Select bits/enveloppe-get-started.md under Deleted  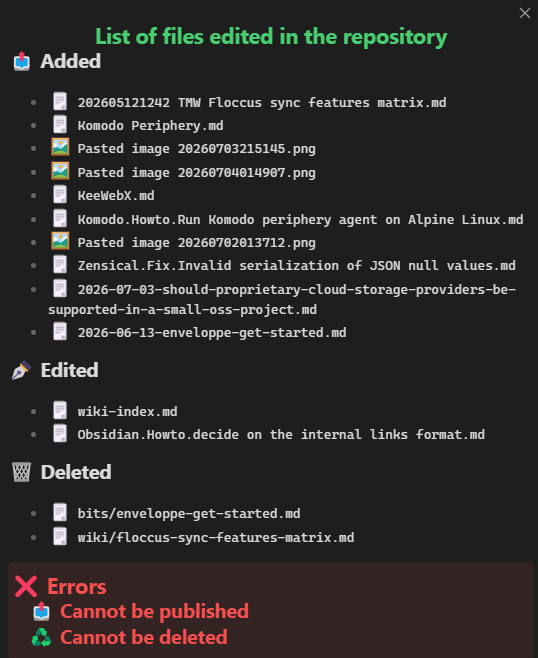point(189,514)
